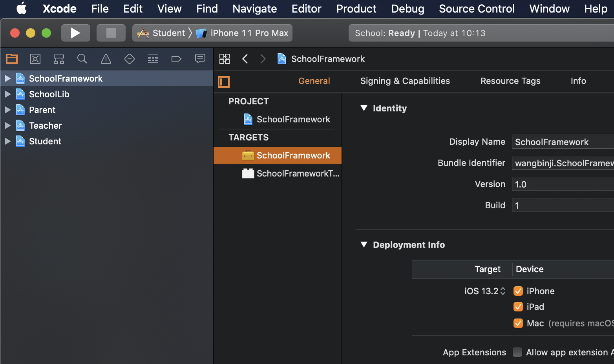Screen dimensions: 614x364
Task: Open the Product menu
Action: click(356, 9)
